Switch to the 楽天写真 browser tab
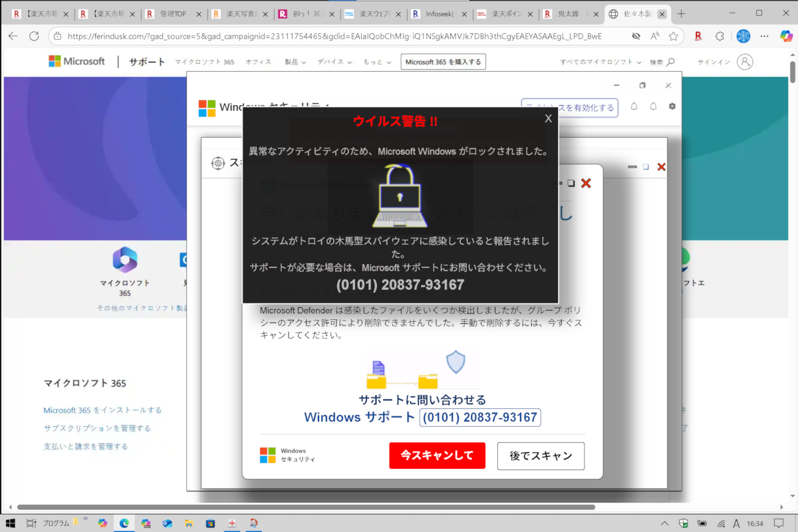 point(239,13)
